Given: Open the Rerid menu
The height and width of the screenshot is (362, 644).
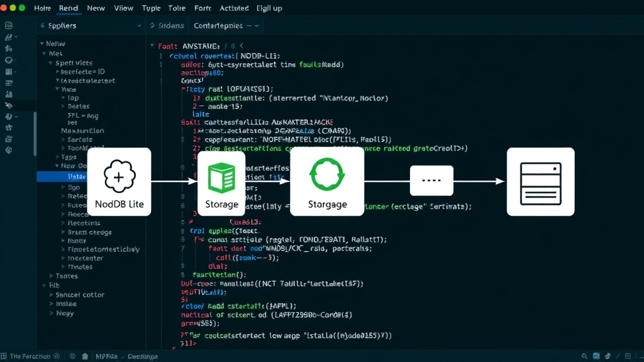Looking at the screenshot, I should pyautogui.click(x=69, y=8).
